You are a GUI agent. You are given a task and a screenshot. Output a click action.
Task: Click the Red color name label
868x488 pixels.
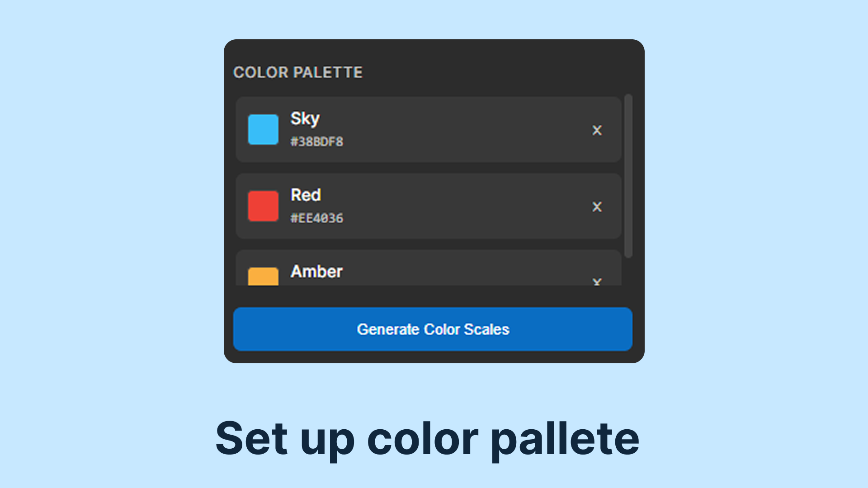pos(305,195)
